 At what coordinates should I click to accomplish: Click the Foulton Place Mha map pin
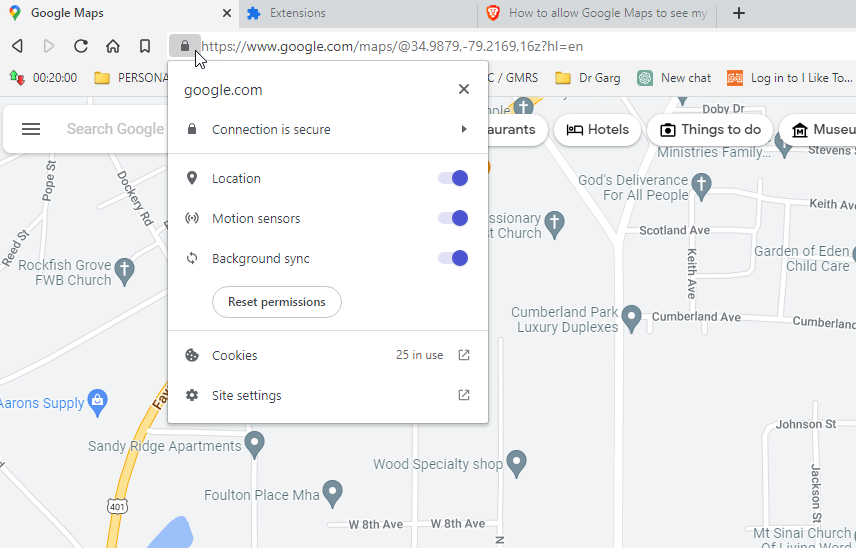pyautogui.click(x=332, y=493)
